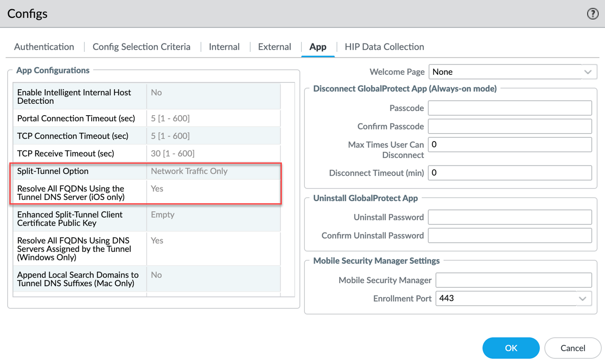Click the Max Times User Can Disconnect field
The image size is (605, 364).
[x=510, y=145]
